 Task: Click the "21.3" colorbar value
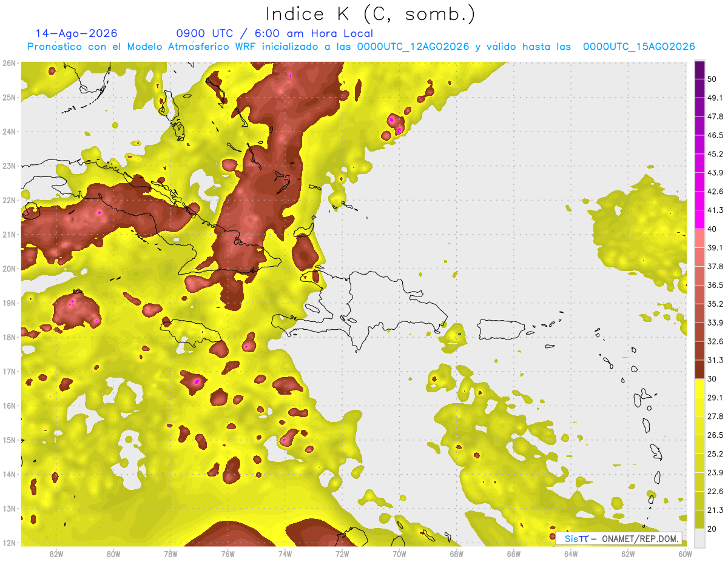pyautogui.click(x=715, y=510)
